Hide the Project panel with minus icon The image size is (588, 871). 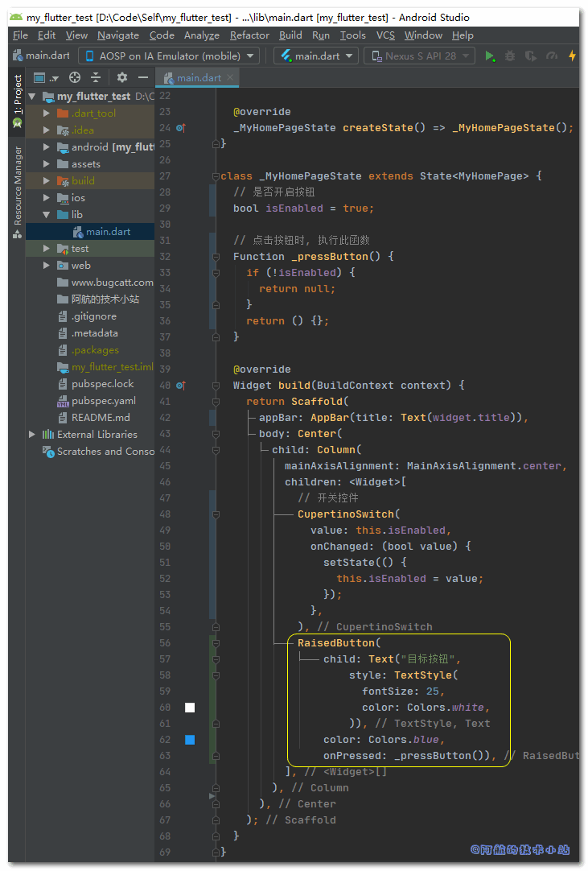point(143,77)
